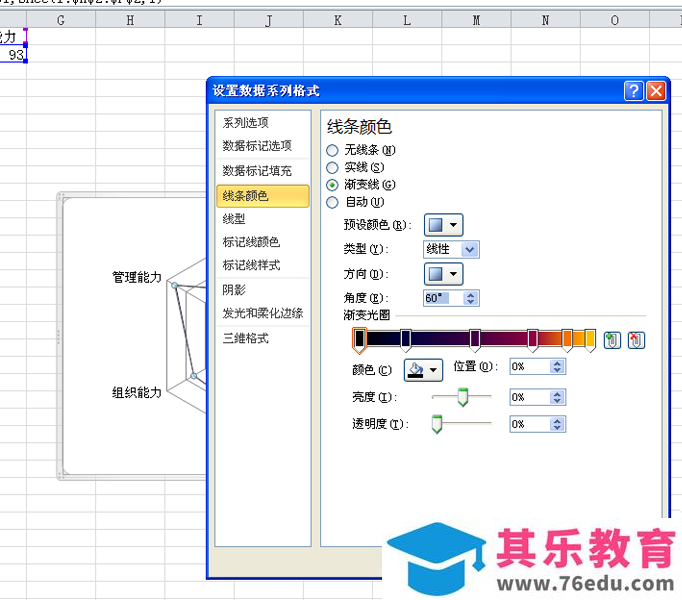Click the 亮度 percentage field
The image size is (682, 600).
coord(529,397)
